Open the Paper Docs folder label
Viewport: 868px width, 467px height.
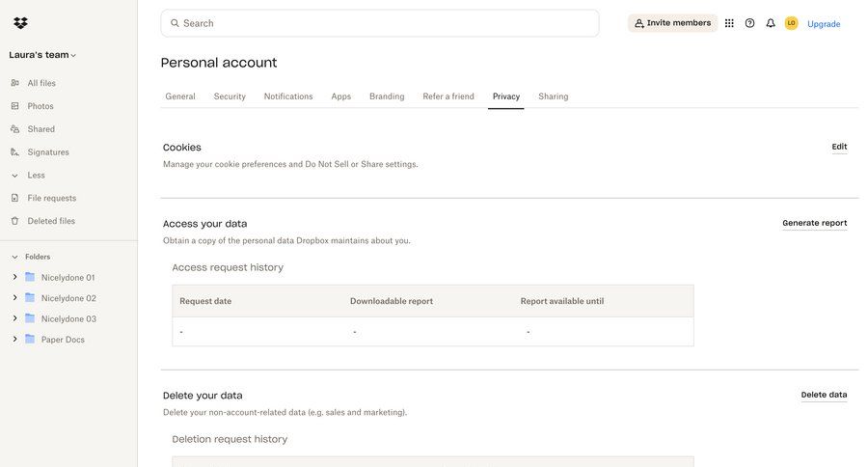63,340
